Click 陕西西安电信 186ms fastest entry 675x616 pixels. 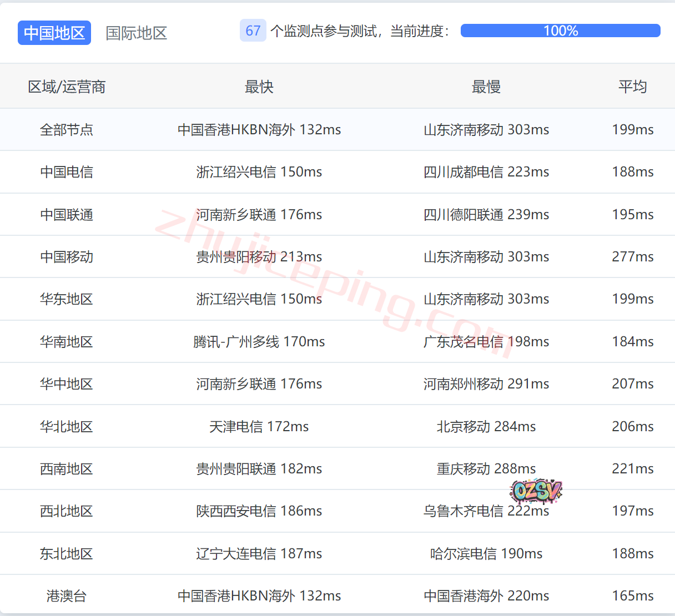[259, 511]
